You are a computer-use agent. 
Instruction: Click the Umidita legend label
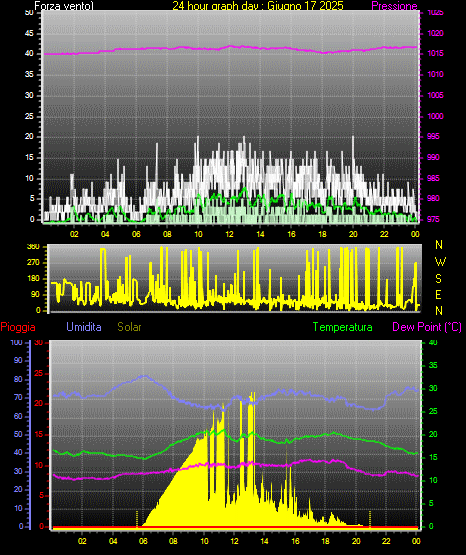[x=84, y=327]
